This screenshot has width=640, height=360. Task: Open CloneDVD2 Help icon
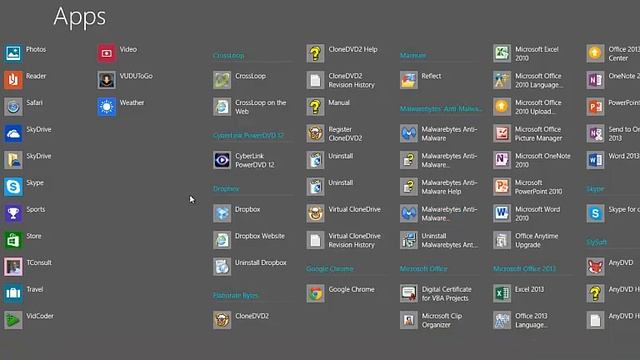pos(316,53)
